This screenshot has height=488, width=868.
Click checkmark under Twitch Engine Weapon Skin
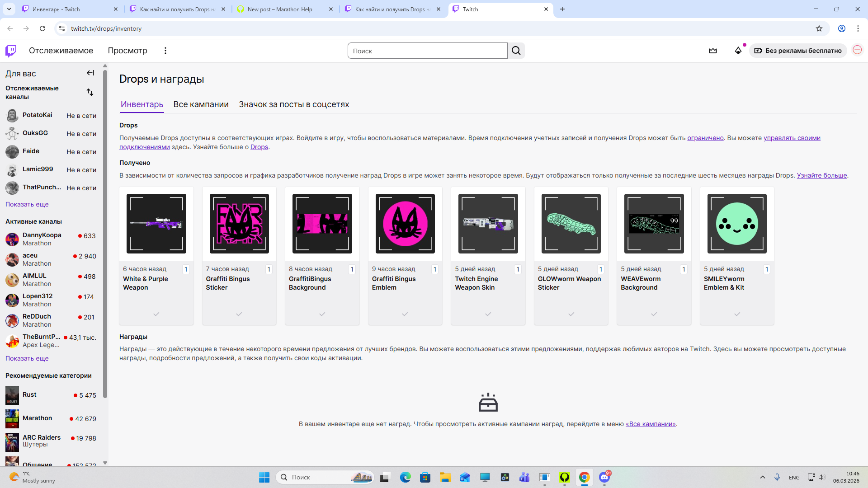coord(488,314)
